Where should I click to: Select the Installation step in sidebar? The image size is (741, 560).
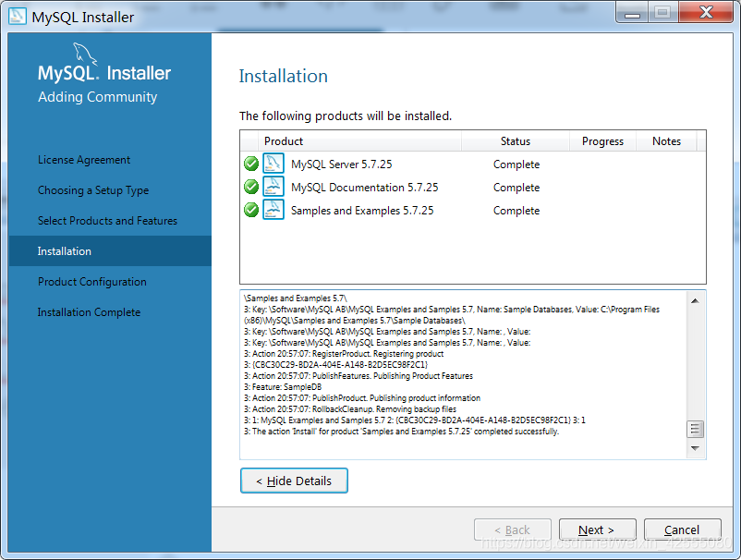tap(110, 251)
